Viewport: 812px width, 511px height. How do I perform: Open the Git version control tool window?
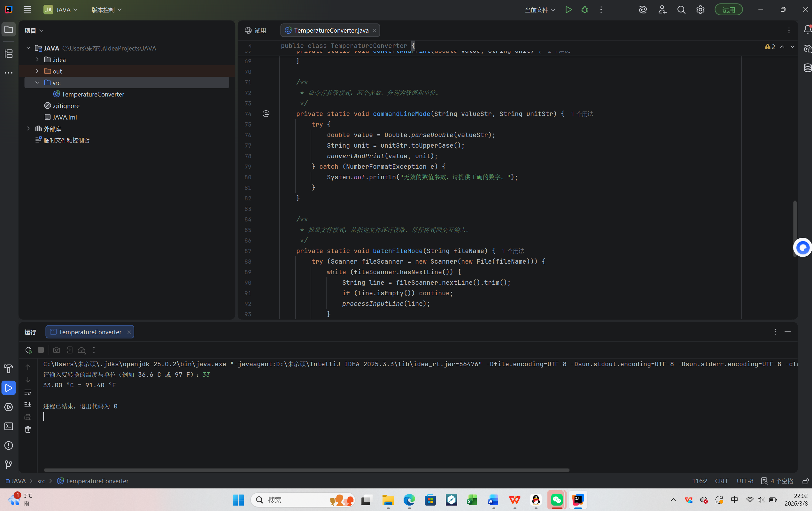[x=9, y=464]
